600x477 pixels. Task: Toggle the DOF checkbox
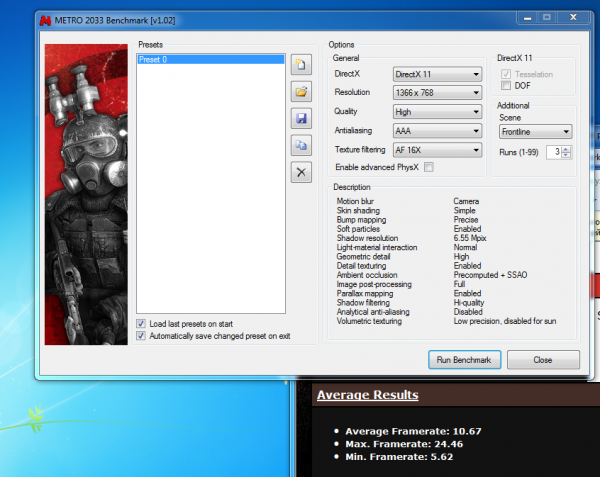pos(506,86)
